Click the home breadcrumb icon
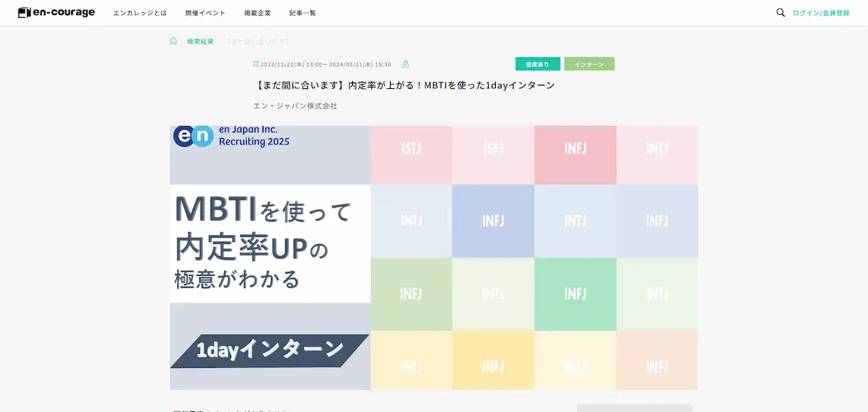The image size is (868, 412). (x=173, y=41)
